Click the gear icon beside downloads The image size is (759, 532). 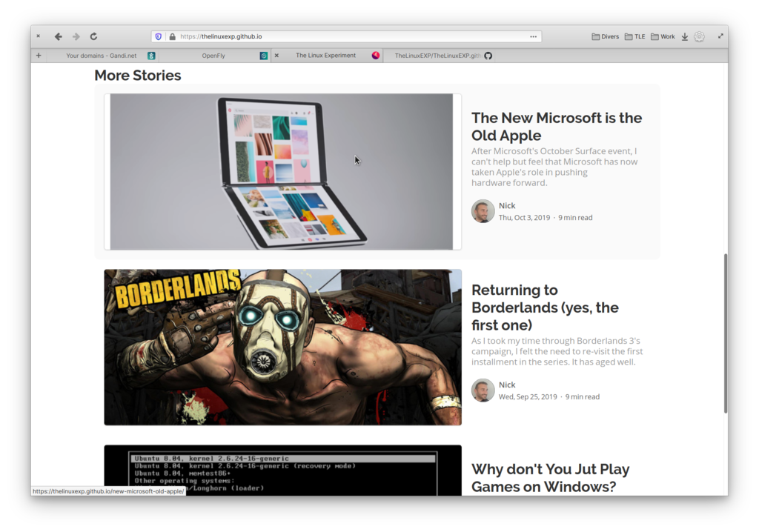coord(700,37)
